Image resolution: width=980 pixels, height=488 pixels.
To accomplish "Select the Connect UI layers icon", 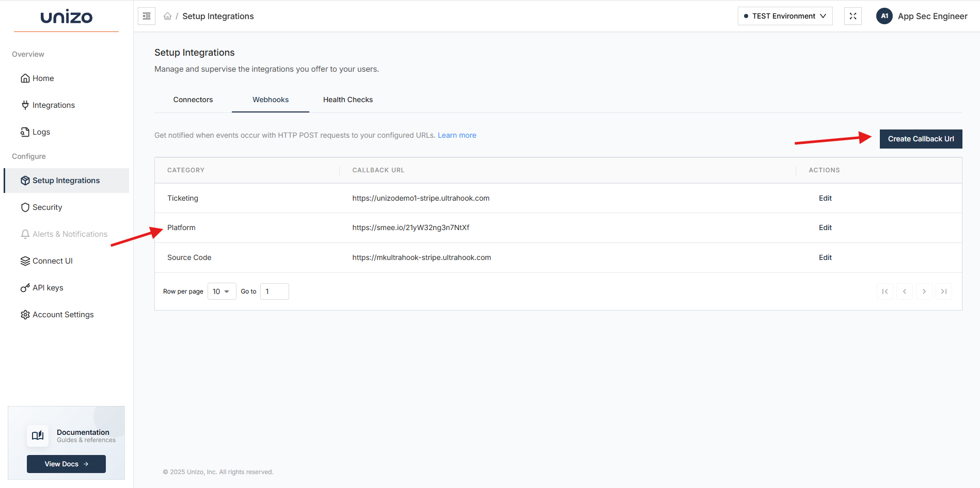I will point(25,261).
